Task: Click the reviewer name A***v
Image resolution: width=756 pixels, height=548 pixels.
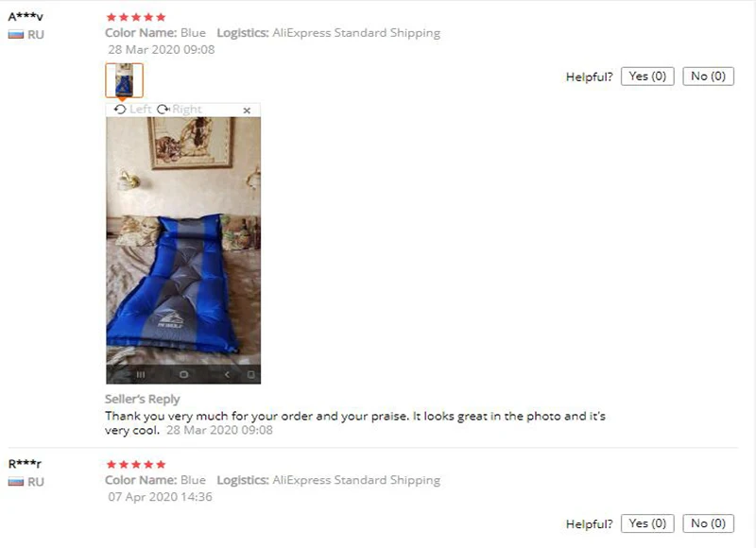Action: click(x=26, y=17)
